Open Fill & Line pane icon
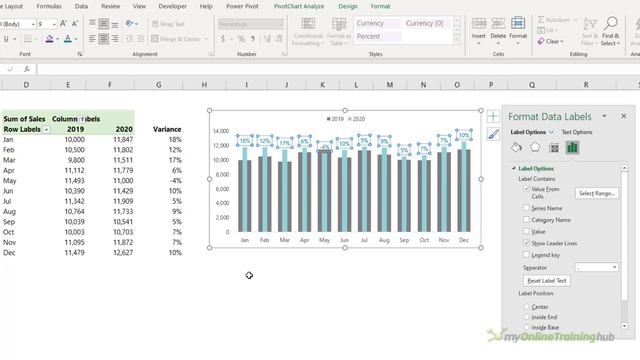Viewport: 640px width, 360px height. pos(516,147)
